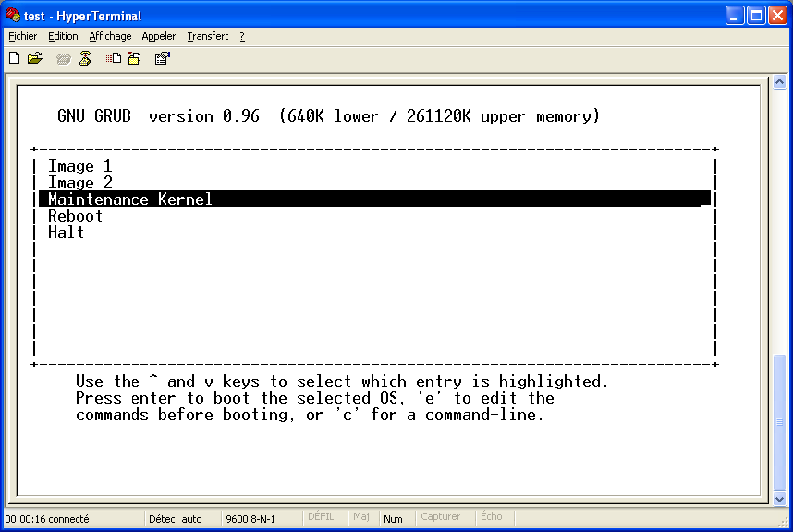Open the ? help menu
The image size is (793, 532).
pos(242,36)
